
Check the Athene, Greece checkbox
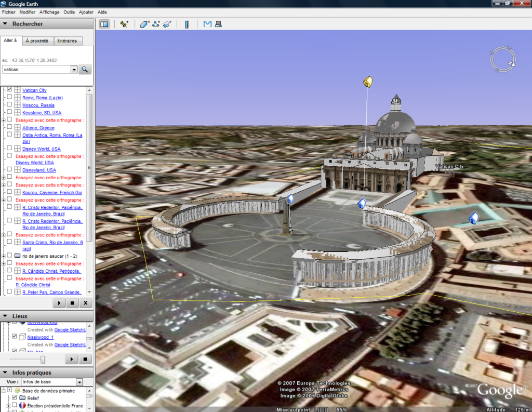9,127
